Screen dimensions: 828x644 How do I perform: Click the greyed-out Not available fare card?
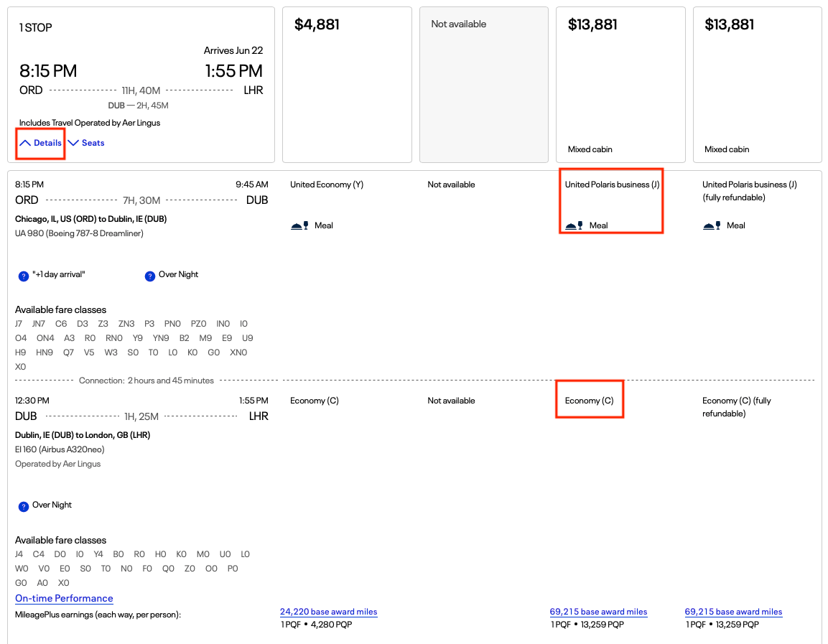click(x=484, y=85)
